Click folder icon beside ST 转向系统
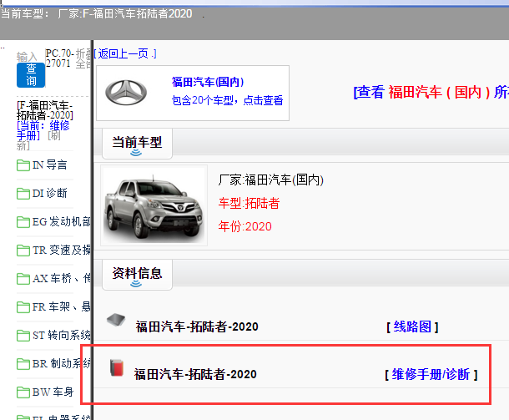 23,336
